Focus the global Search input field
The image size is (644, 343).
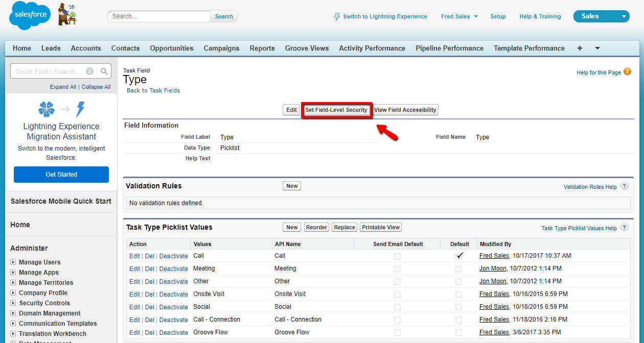[159, 16]
